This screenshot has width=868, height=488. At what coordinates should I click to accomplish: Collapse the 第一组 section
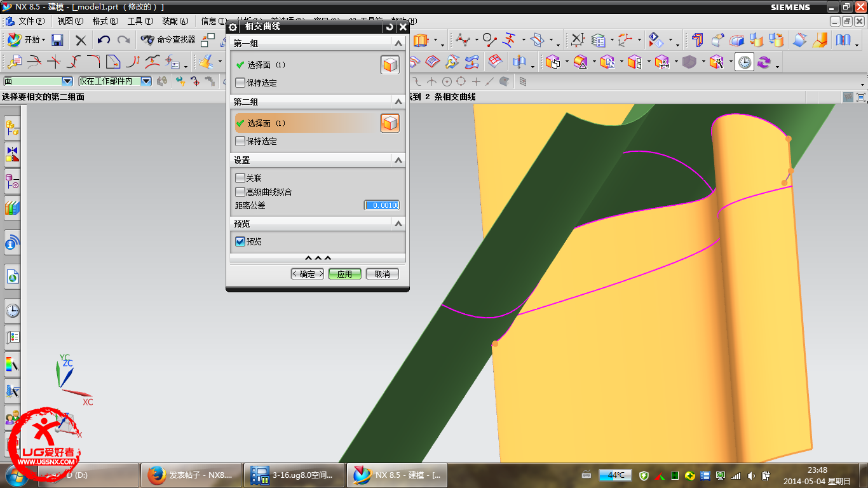point(398,43)
